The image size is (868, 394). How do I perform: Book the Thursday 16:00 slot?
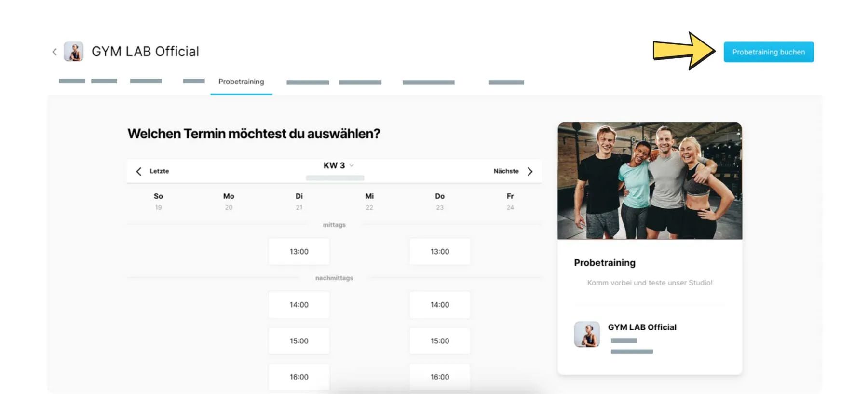point(439,377)
